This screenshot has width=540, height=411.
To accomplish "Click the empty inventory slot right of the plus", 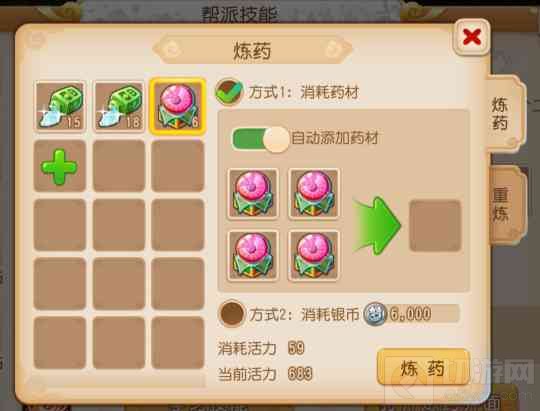I will pos(119,166).
